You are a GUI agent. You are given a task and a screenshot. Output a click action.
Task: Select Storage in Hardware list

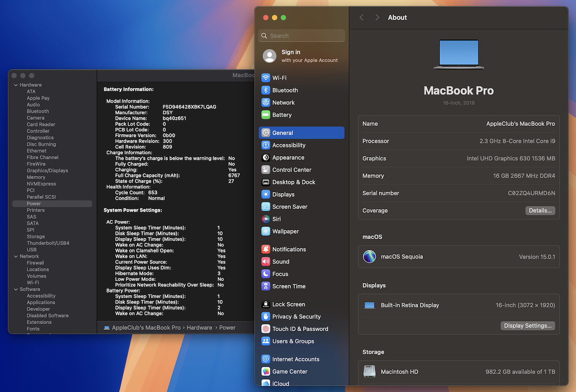(x=36, y=236)
